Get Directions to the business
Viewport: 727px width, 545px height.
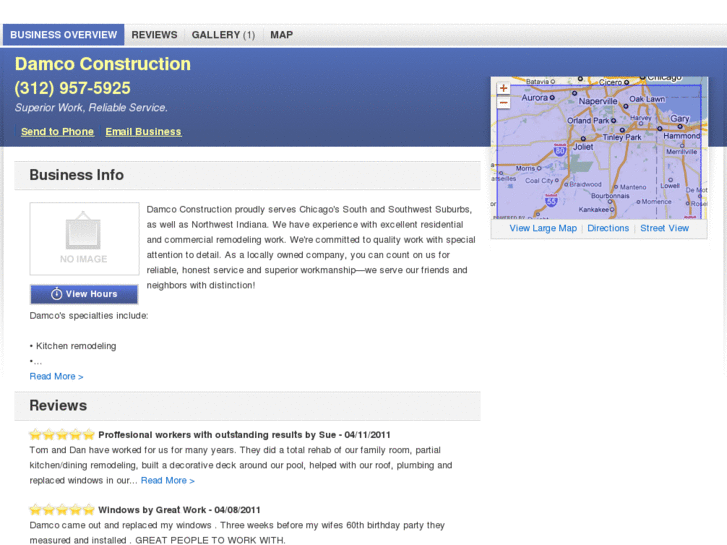[608, 228]
